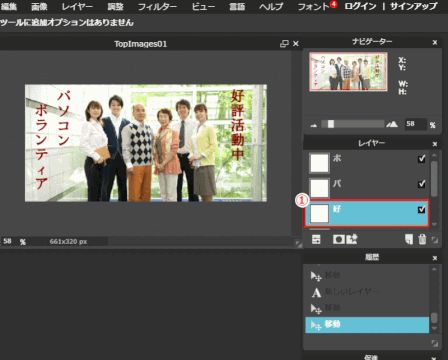
Task: Open the 編集 menu
Action: pyautogui.click(x=9, y=6)
